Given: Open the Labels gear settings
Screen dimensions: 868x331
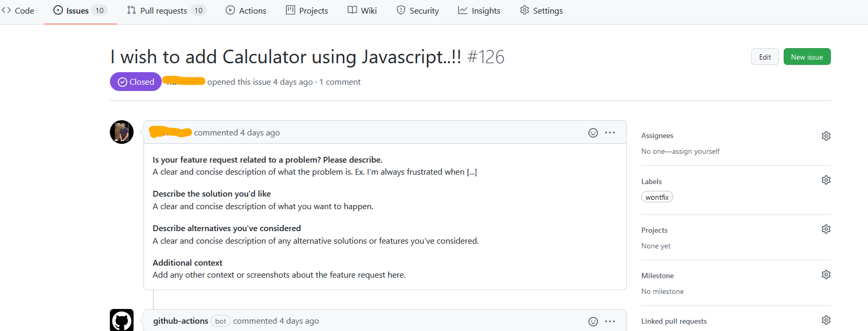Looking at the screenshot, I should click(x=826, y=180).
